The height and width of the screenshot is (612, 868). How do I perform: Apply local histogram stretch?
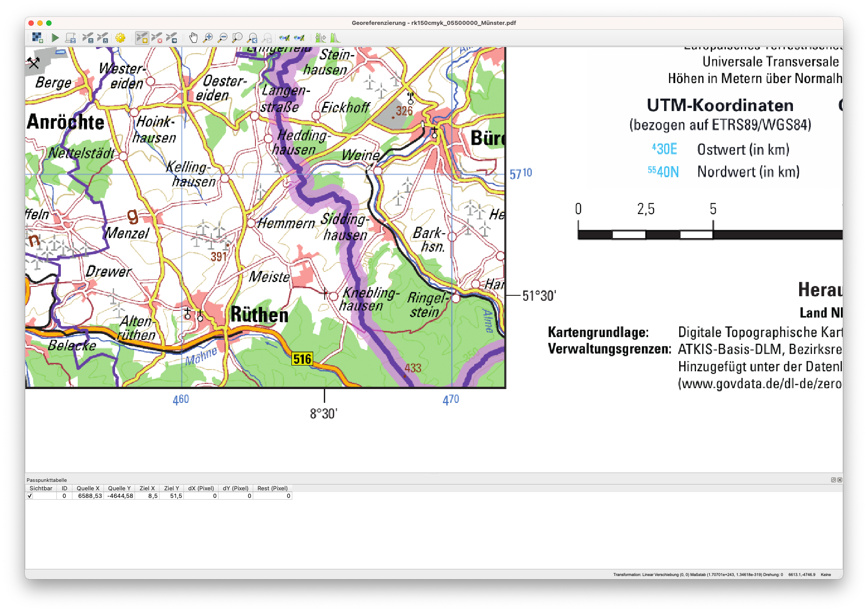(335, 38)
